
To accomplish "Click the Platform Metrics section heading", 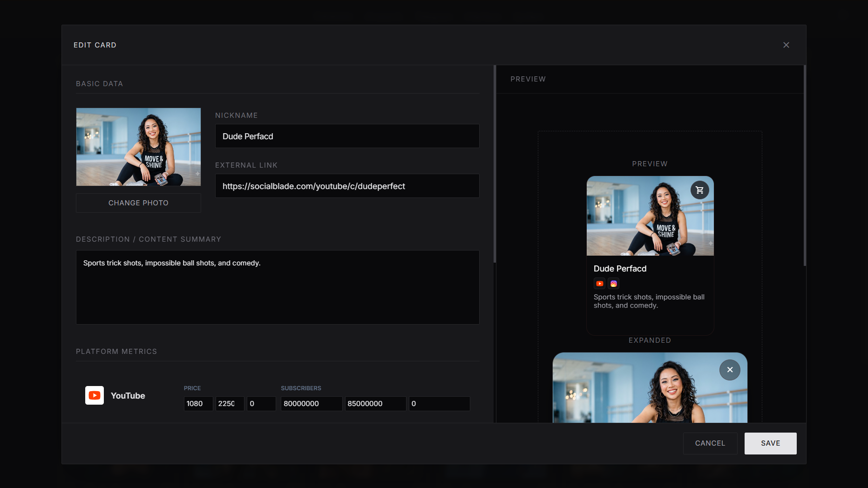I will (116, 352).
